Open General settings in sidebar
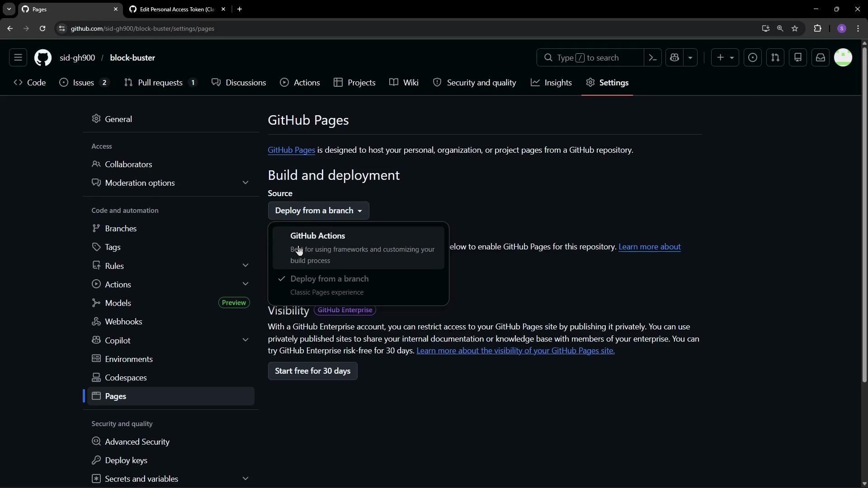868x488 pixels. coord(171,119)
